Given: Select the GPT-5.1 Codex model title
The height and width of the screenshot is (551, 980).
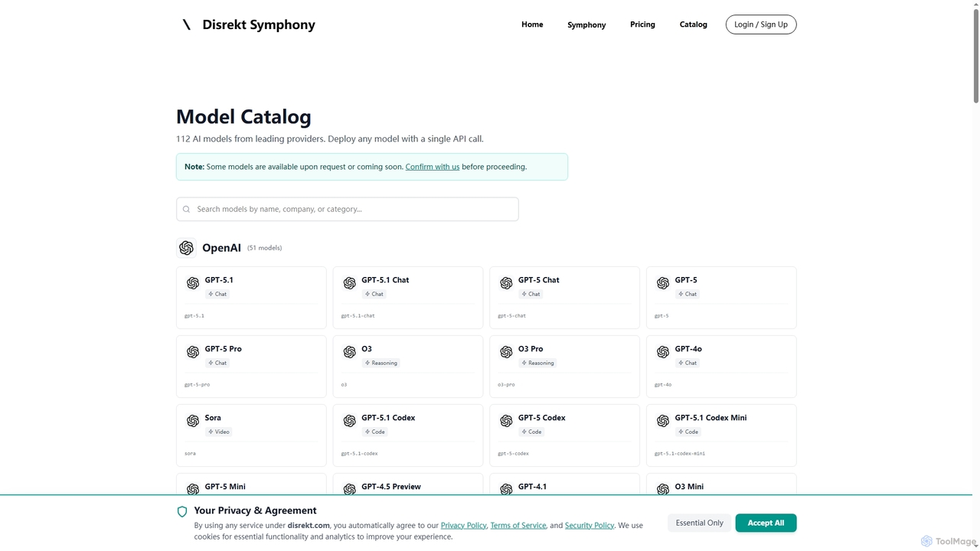Looking at the screenshot, I should point(388,418).
